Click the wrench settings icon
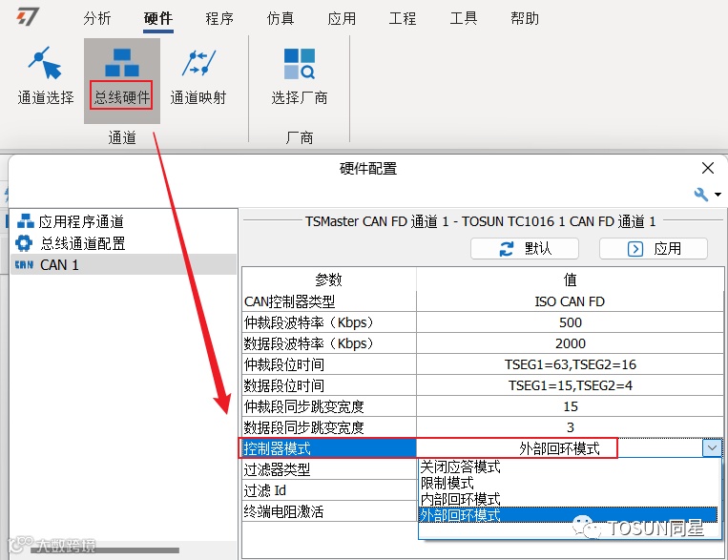The image size is (728, 560). pos(700,194)
